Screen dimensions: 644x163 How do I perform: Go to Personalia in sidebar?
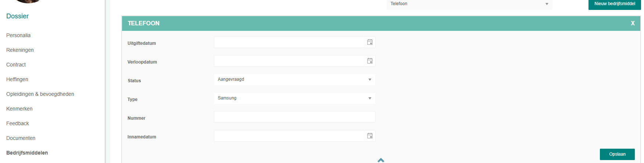tap(18, 35)
